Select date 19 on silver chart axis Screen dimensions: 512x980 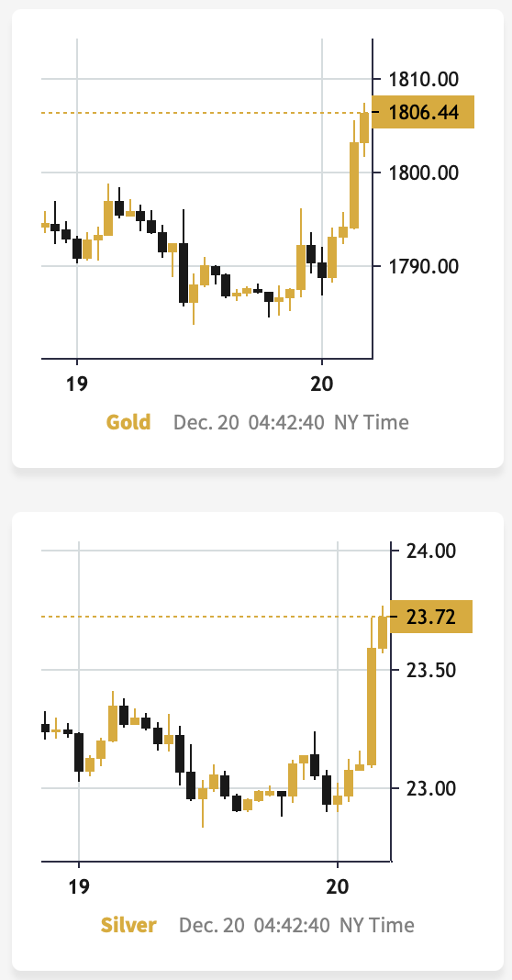(79, 886)
